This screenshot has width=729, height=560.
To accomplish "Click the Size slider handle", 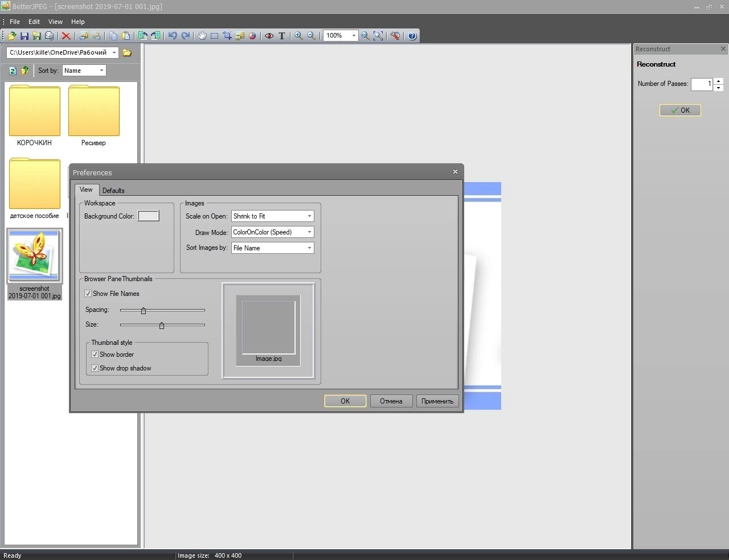I will pyautogui.click(x=162, y=326).
